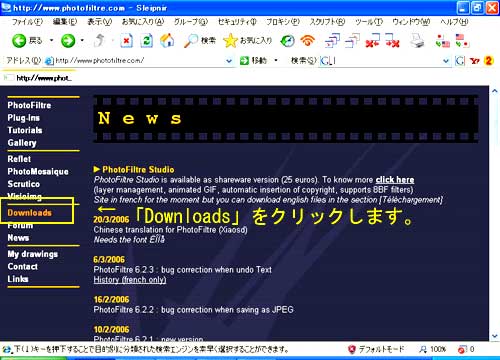The width and height of the screenshot is (500, 360).
Task: Click the page scrollbar down arrow
Action: pyautogui.click(x=494, y=336)
